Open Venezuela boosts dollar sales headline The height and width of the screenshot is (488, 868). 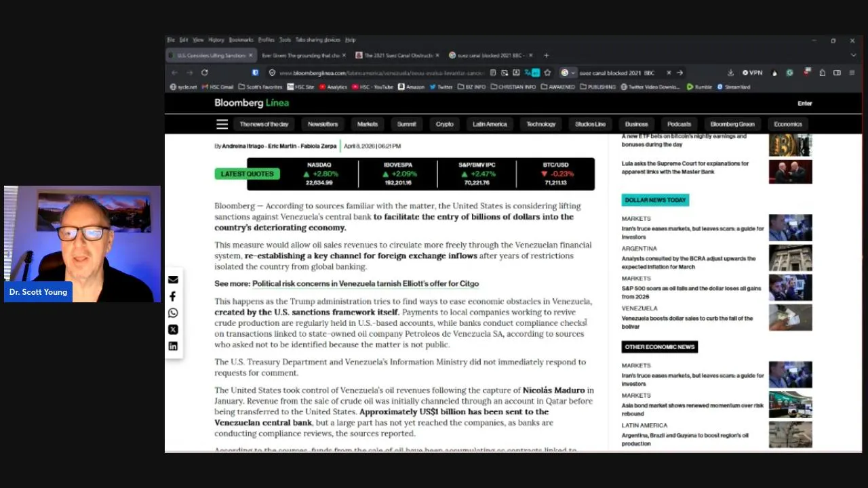(x=687, y=322)
